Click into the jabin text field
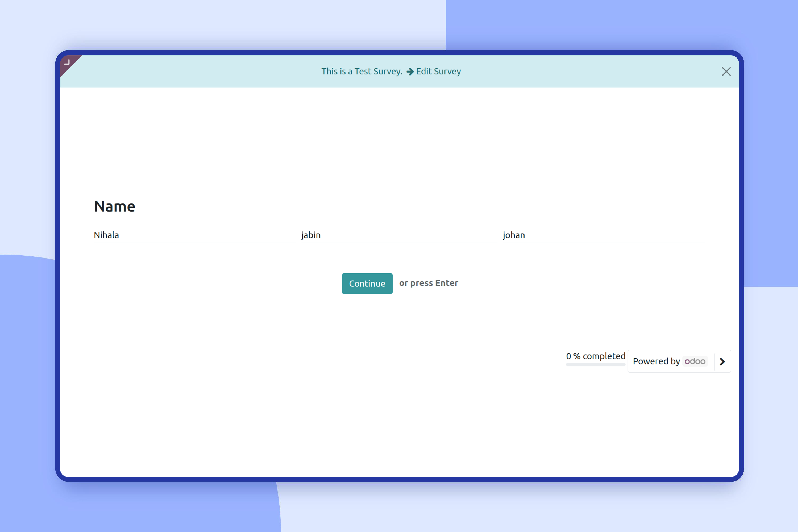Screen dimensions: 798x532 point(399,235)
